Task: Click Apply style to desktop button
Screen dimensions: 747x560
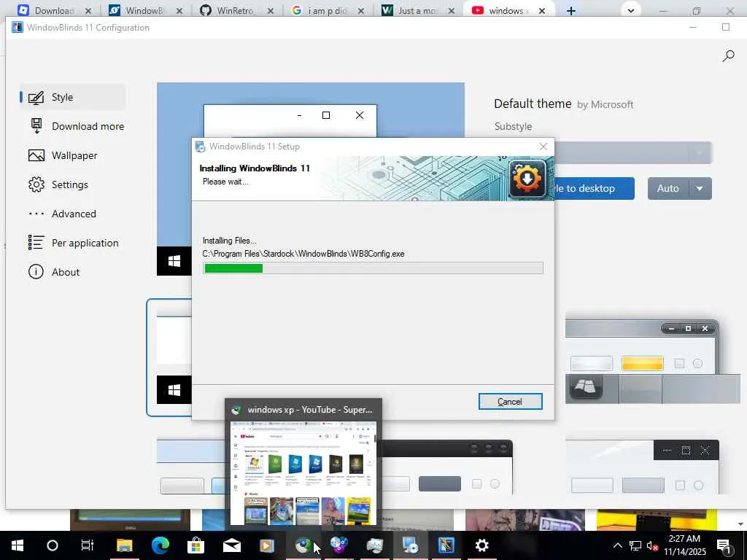Action: point(595,189)
